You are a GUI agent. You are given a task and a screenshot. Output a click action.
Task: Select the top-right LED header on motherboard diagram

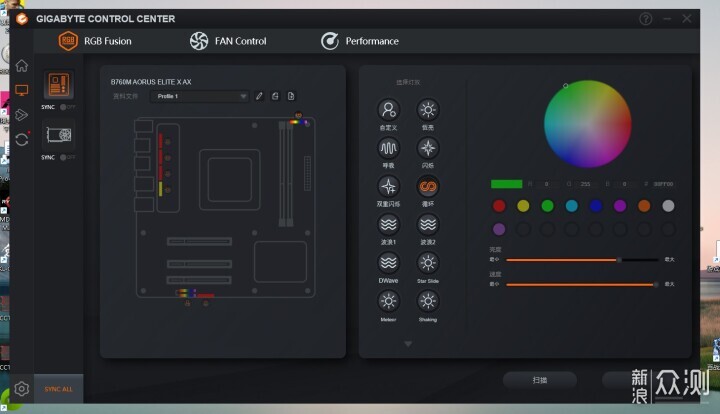click(x=299, y=122)
